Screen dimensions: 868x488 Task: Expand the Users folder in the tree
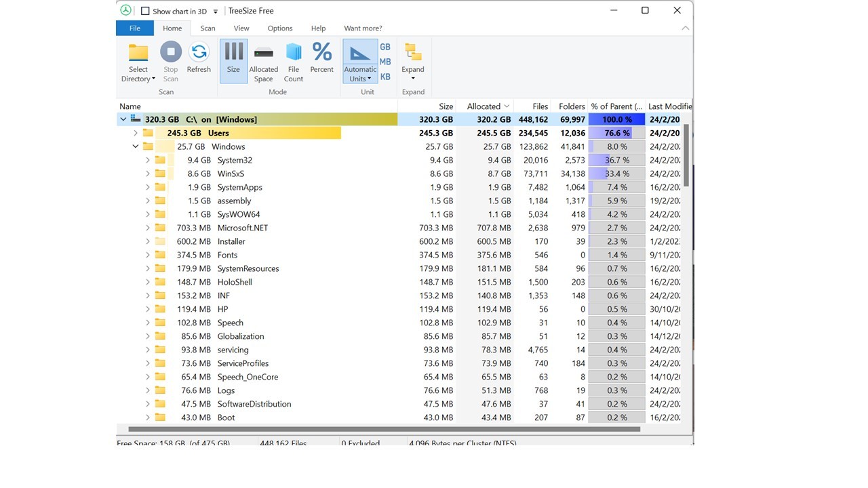(x=135, y=133)
